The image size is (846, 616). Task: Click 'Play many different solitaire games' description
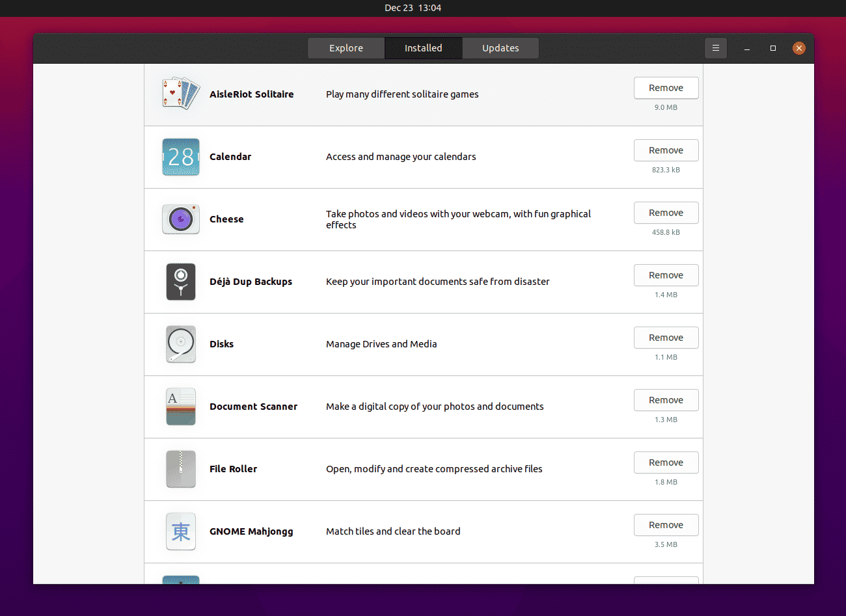(x=402, y=94)
